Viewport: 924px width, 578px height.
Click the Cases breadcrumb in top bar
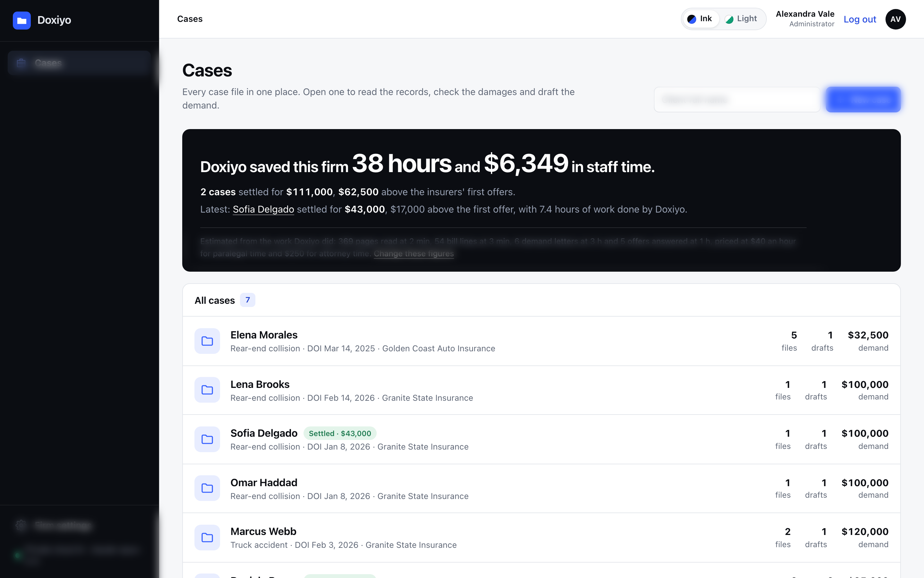[190, 19]
